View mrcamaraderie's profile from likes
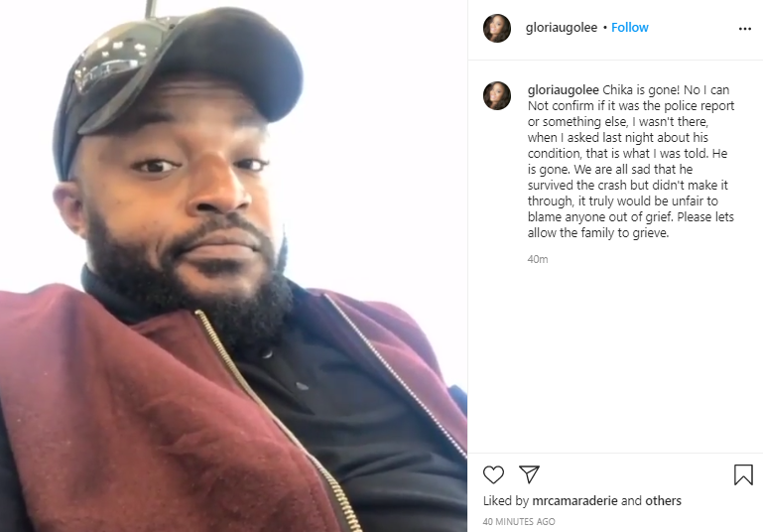The width and height of the screenshot is (763, 532). click(x=574, y=500)
